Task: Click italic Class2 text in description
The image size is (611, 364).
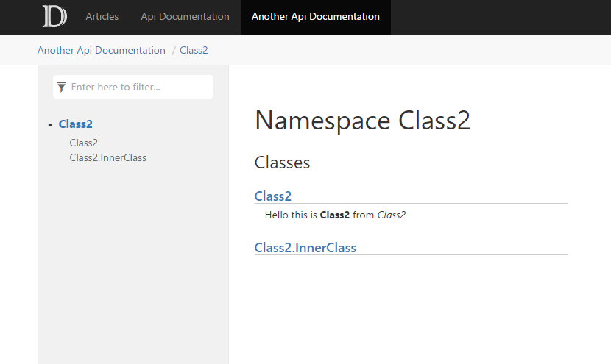Action: click(391, 215)
